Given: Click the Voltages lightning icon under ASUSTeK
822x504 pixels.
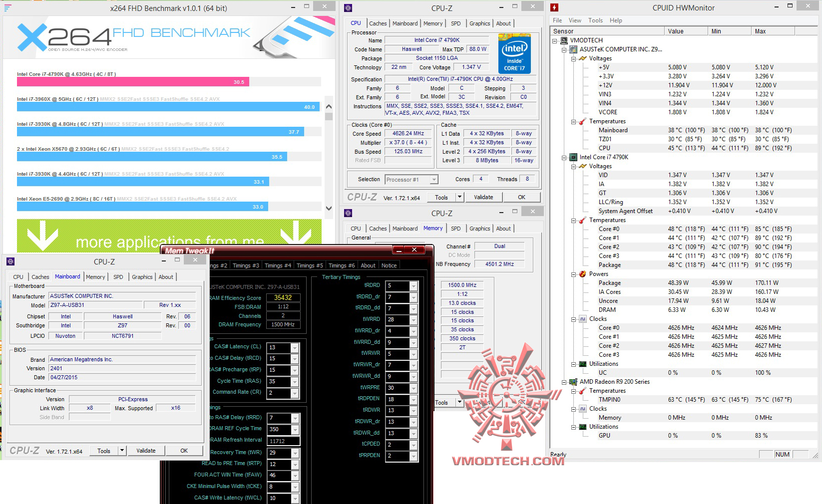Looking at the screenshot, I should tap(583, 58).
